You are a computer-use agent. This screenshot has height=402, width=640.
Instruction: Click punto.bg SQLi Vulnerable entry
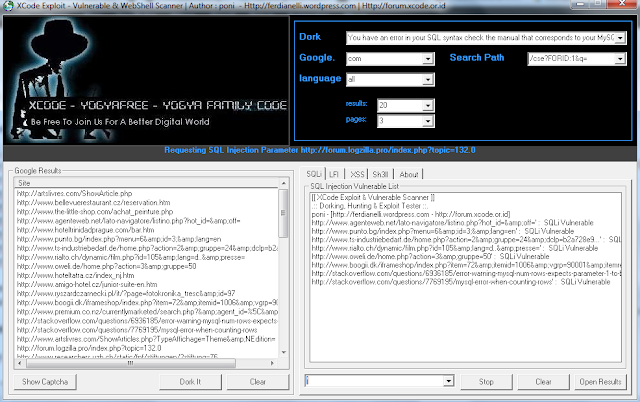click(x=442, y=231)
